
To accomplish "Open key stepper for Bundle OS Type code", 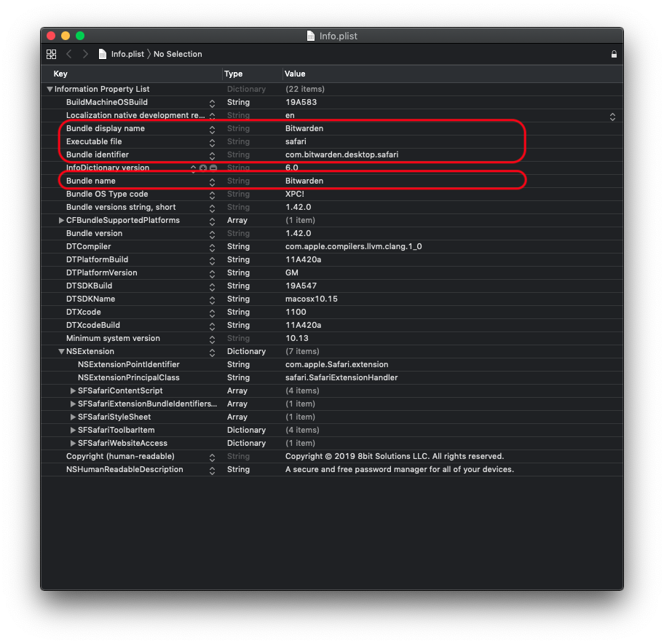I will 212,195.
